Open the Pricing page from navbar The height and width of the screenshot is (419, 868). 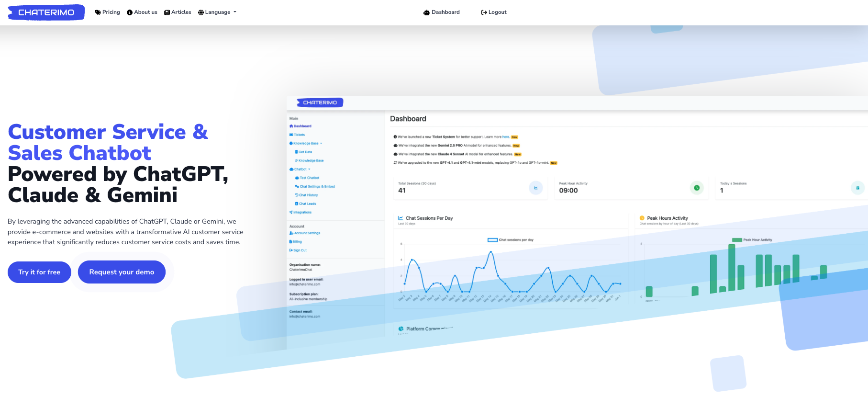tap(108, 12)
